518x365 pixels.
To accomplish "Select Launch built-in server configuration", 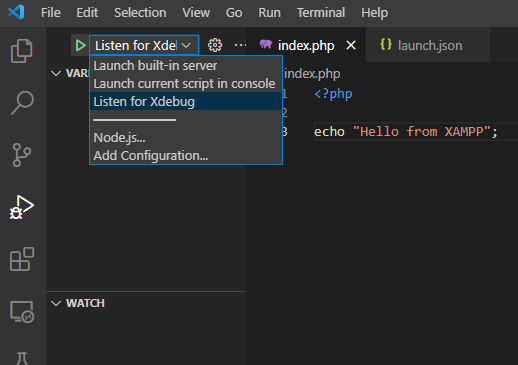I will coord(186,66).
